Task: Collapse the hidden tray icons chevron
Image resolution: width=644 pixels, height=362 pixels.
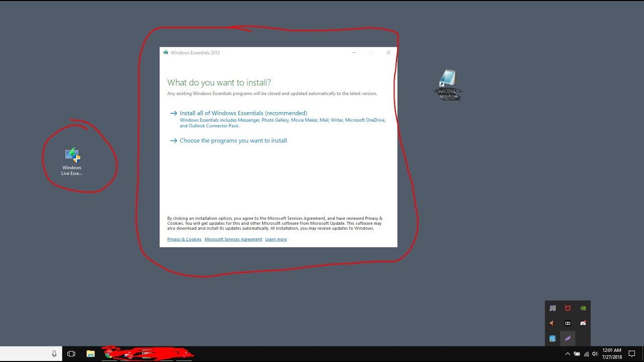Action: [x=568, y=354]
